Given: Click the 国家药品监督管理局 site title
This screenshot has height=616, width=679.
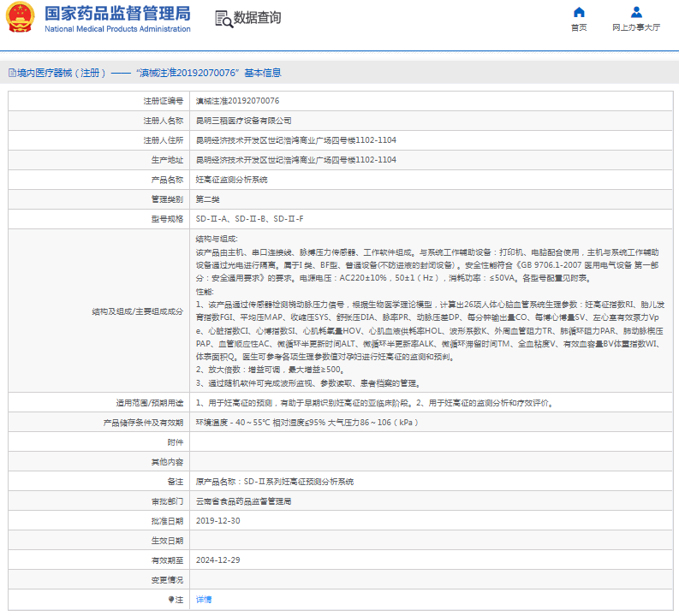Looking at the screenshot, I should 117,14.
